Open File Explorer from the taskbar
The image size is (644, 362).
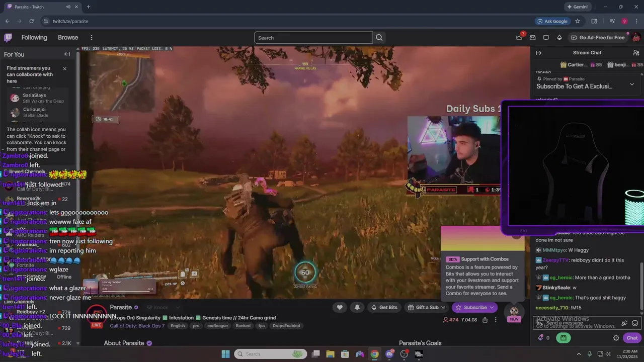point(331,354)
